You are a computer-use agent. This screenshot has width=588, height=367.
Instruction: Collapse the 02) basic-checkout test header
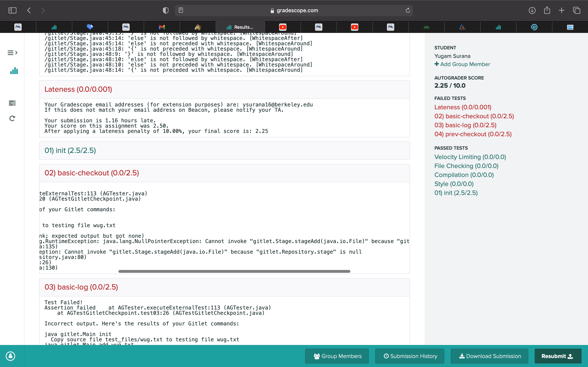click(x=92, y=173)
